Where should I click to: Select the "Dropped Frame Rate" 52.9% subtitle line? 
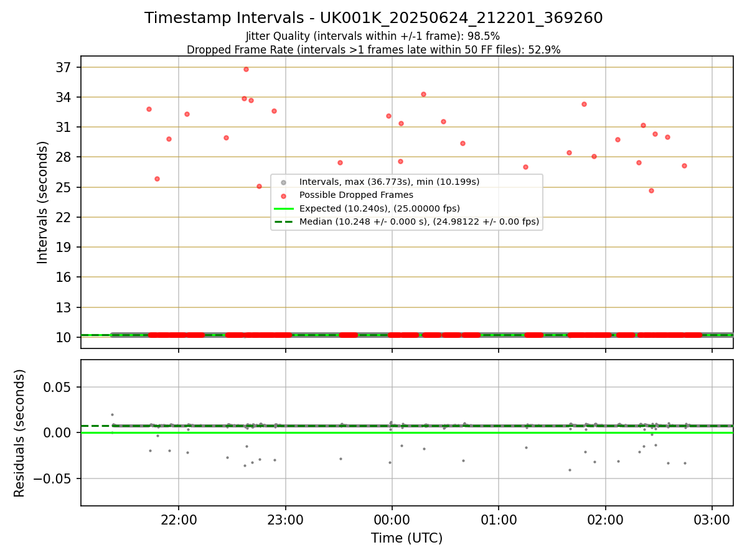374,50
